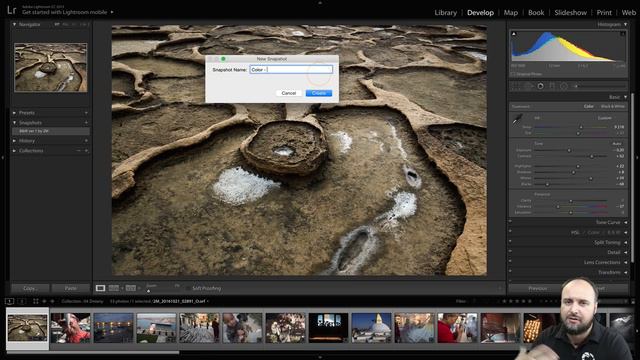The width and height of the screenshot is (640, 360).
Task: Collapse the Basic panel
Action: click(625, 97)
